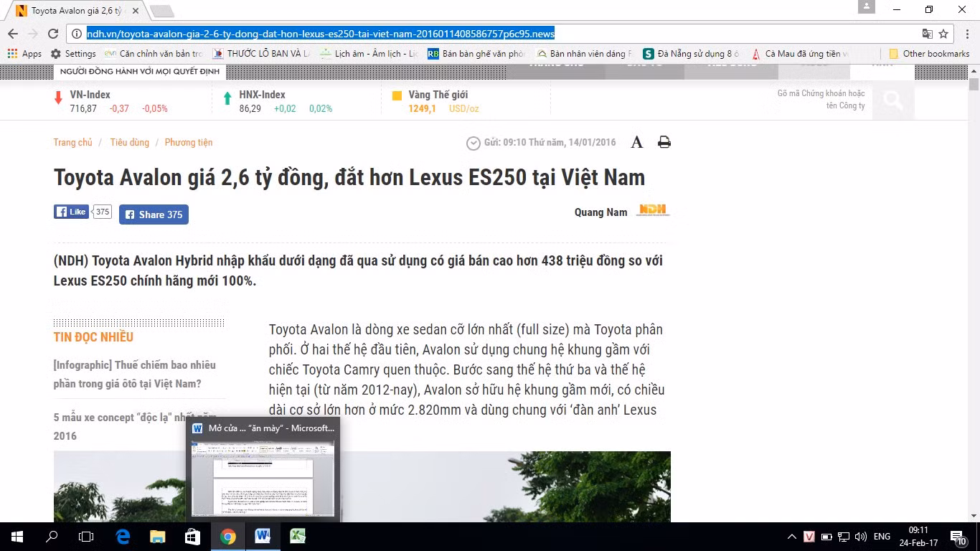Click the NDH logo beside the author

[653, 209]
